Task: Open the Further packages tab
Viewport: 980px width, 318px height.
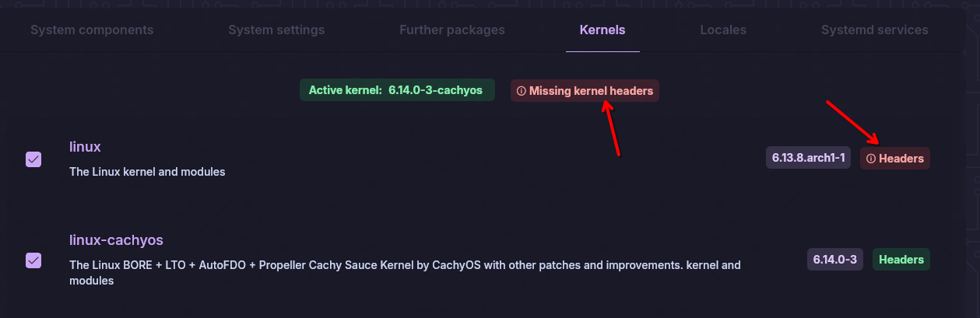Action: click(452, 30)
